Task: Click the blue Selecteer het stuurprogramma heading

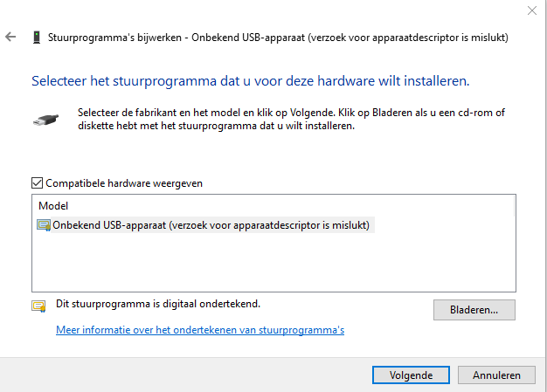Action: pos(251,81)
